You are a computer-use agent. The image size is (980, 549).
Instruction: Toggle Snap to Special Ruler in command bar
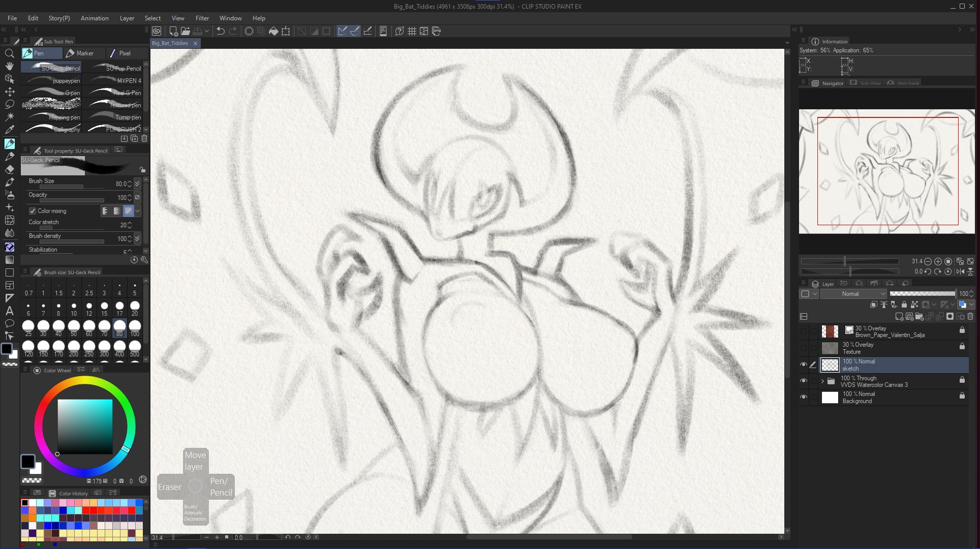[x=355, y=31]
